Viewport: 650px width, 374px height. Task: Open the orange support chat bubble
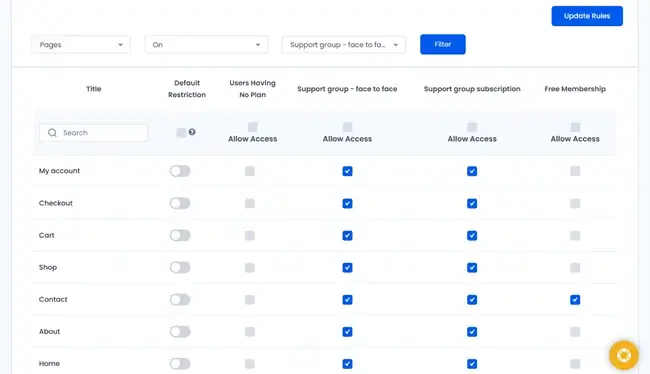[623, 355]
